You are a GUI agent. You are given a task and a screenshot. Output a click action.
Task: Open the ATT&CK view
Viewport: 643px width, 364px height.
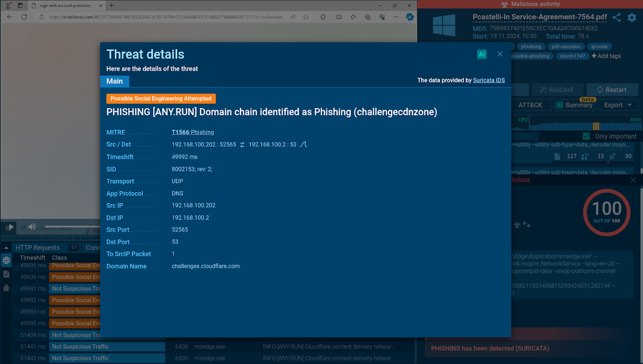pyautogui.click(x=530, y=105)
